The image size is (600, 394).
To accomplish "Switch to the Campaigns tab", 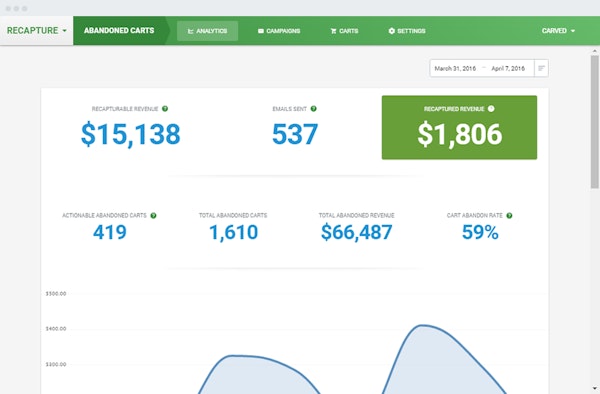I will [279, 31].
